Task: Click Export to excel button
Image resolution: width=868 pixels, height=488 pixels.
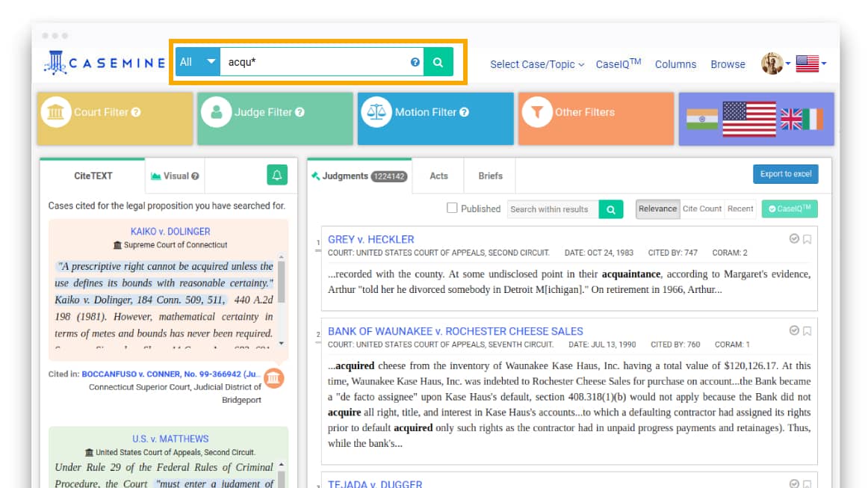Action: (785, 174)
